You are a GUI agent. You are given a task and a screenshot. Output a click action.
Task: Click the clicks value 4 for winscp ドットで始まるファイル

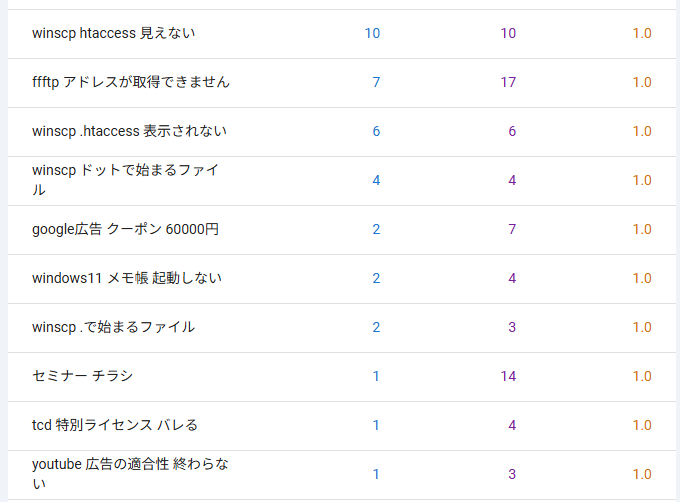[376, 180]
